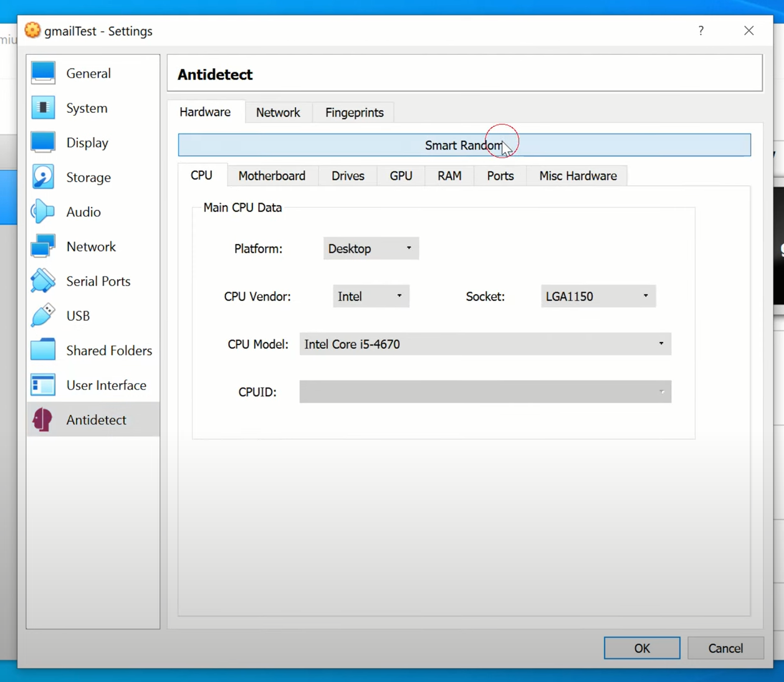
Task: Click the Display screen icon
Action: [x=43, y=143]
